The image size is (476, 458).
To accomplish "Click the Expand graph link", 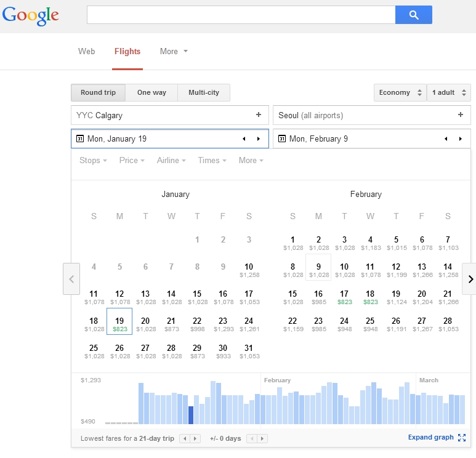I will (x=430, y=438).
